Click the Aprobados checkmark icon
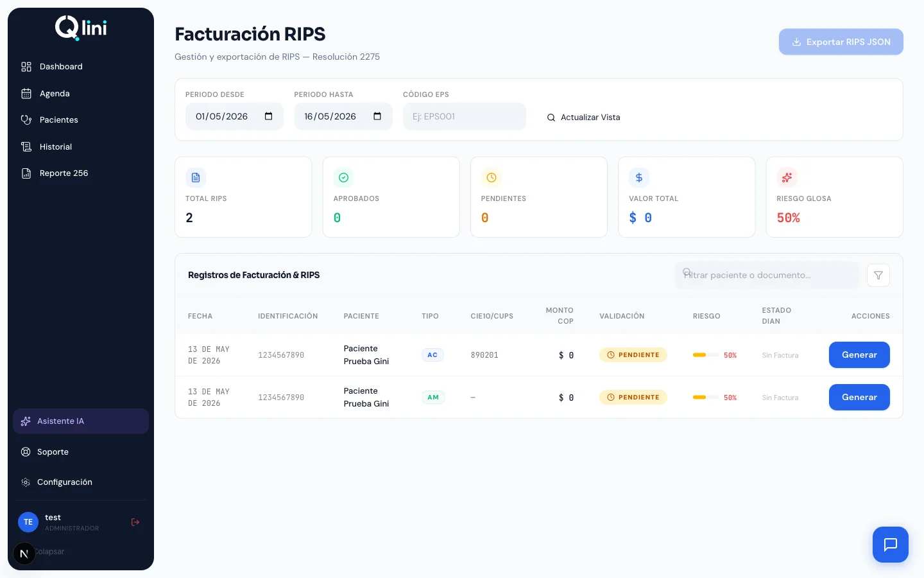Screen dimensions: 924x578 tap(343, 177)
